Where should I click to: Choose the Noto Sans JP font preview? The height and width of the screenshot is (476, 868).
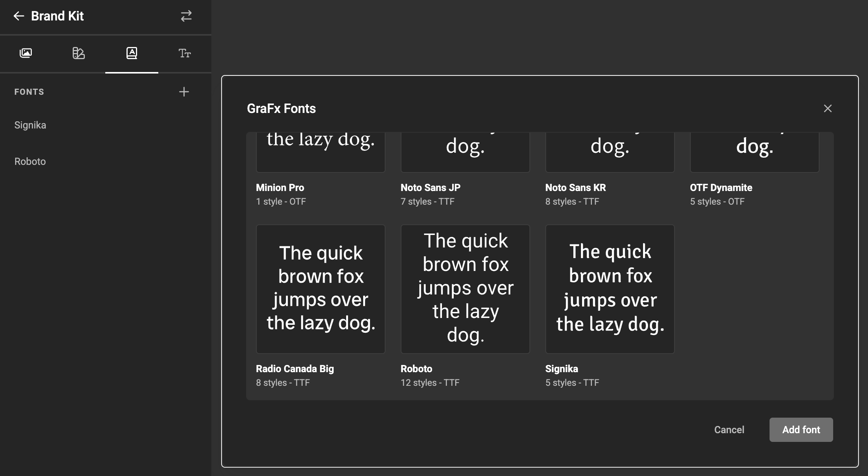click(x=465, y=152)
